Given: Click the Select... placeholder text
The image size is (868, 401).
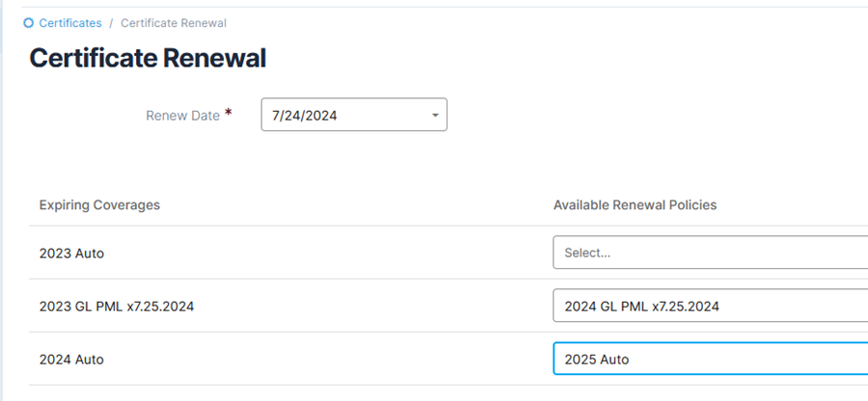Looking at the screenshot, I should tap(587, 253).
